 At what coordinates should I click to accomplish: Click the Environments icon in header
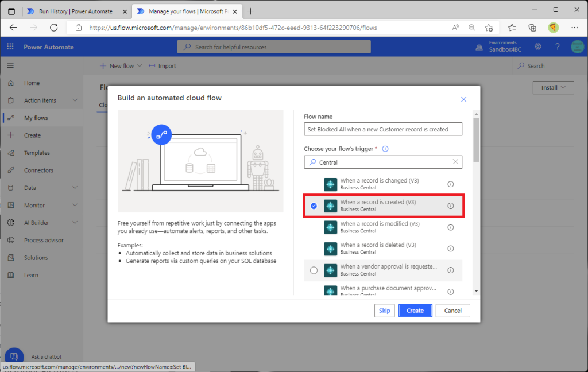pos(479,47)
